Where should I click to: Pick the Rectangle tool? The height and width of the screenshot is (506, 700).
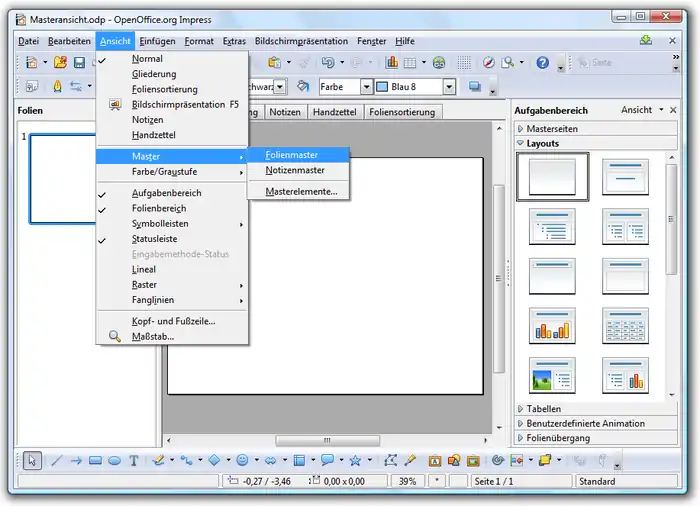95,460
